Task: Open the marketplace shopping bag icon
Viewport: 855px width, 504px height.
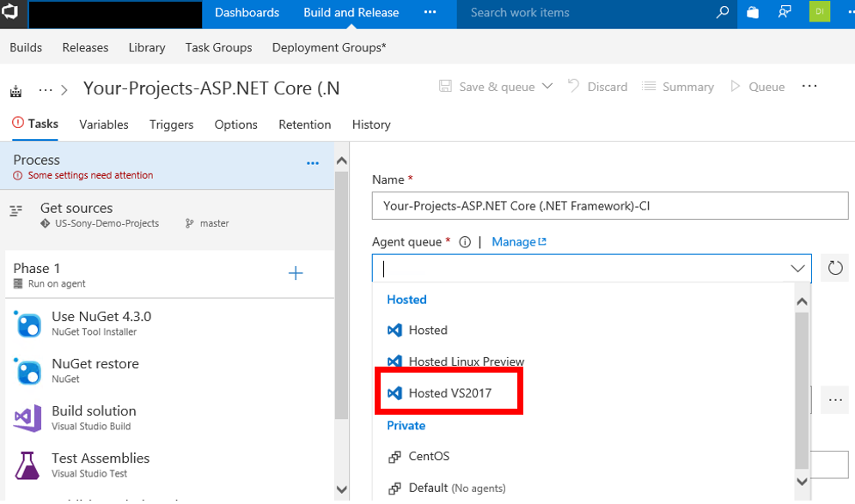Action: click(x=753, y=12)
